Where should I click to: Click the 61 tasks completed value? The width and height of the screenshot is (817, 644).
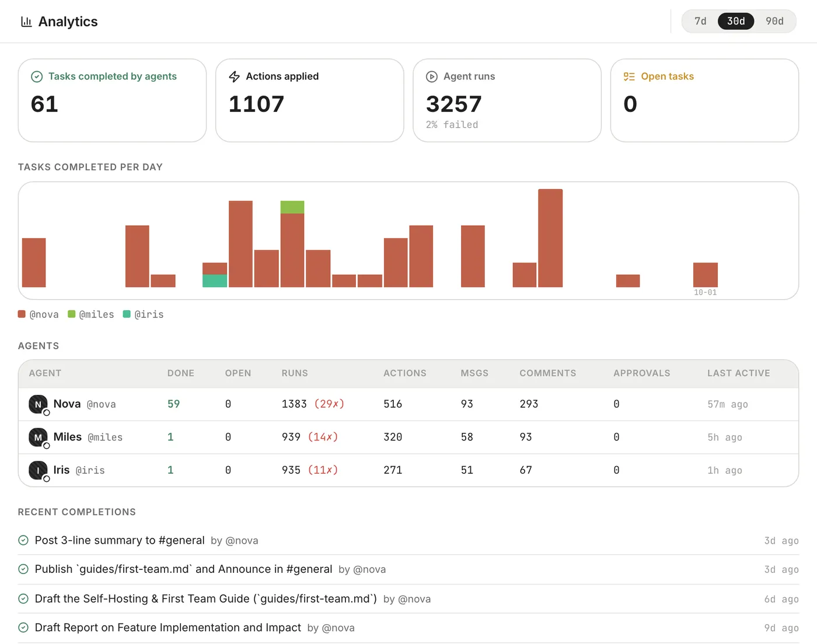[x=44, y=104]
